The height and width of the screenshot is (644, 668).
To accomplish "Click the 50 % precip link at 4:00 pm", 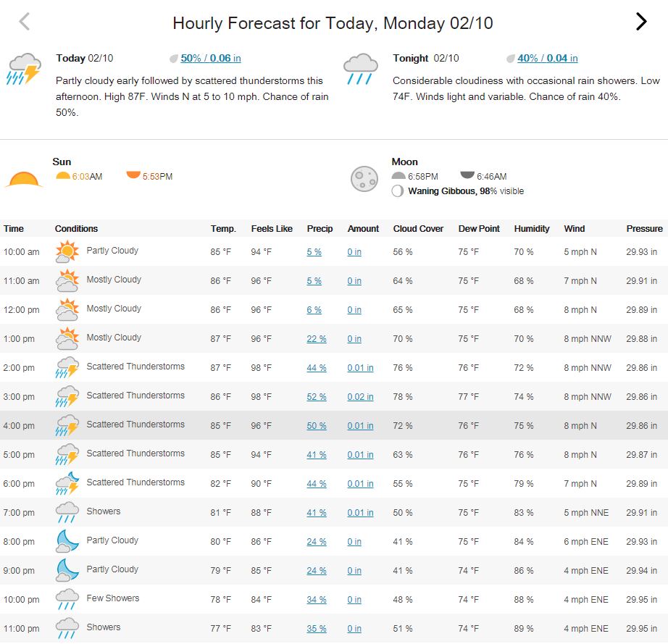I will click(x=317, y=425).
